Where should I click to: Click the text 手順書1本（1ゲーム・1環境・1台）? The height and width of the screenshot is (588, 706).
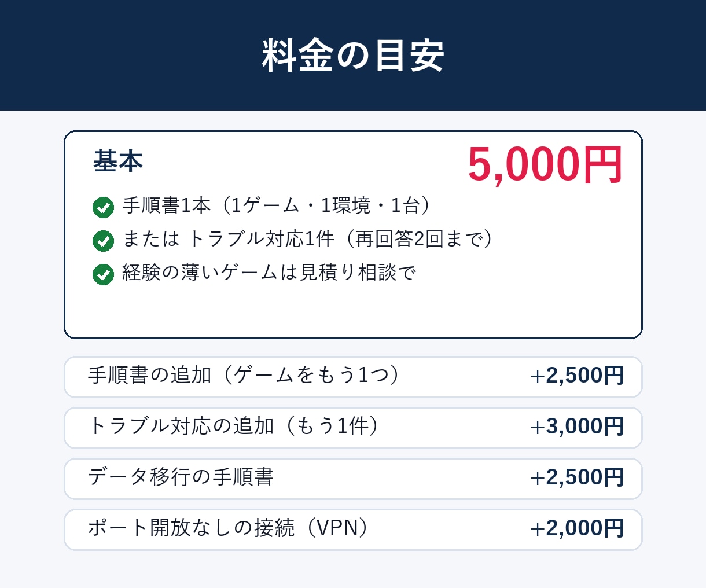279,205
